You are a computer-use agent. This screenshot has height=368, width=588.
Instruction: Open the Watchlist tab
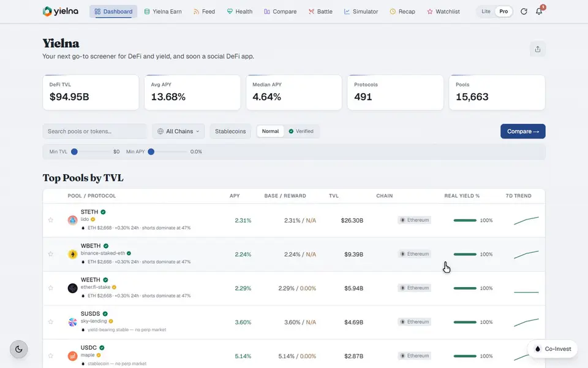[443, 12]
